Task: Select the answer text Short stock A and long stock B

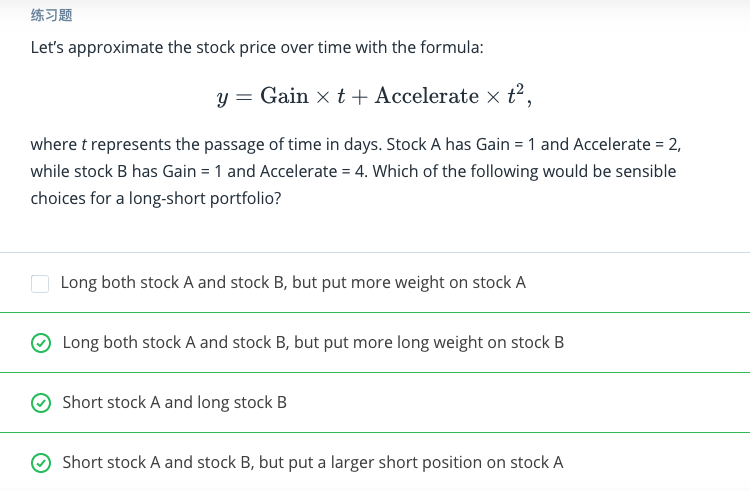Action: (x=174, y=402)
